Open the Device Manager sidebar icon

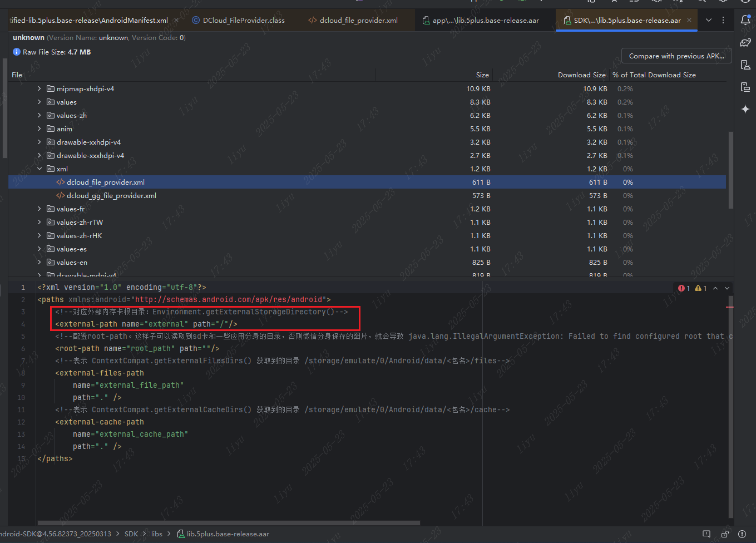click(x=745, y=65)
